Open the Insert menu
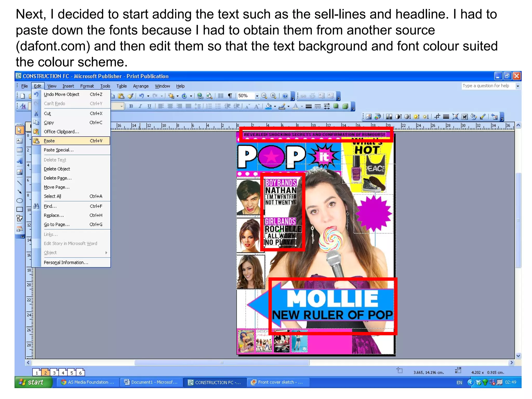The width and height of the screenshot is (532, 399). 68,86
